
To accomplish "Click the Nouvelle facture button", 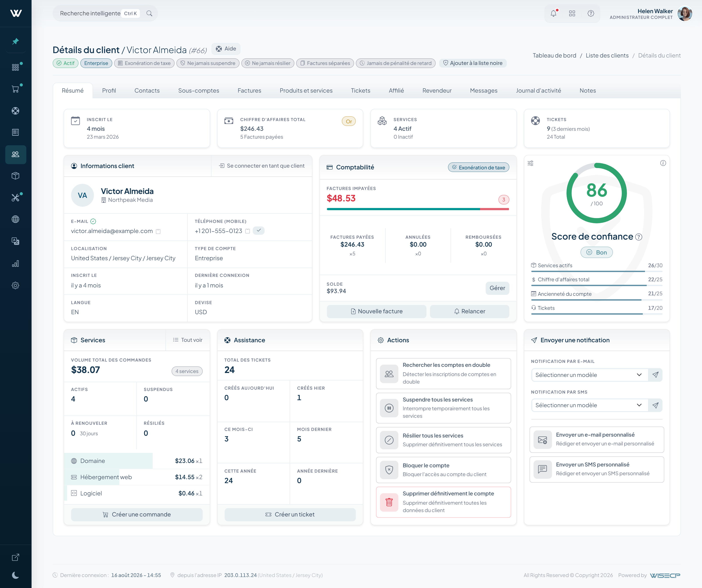I will (x=376, y=311).
